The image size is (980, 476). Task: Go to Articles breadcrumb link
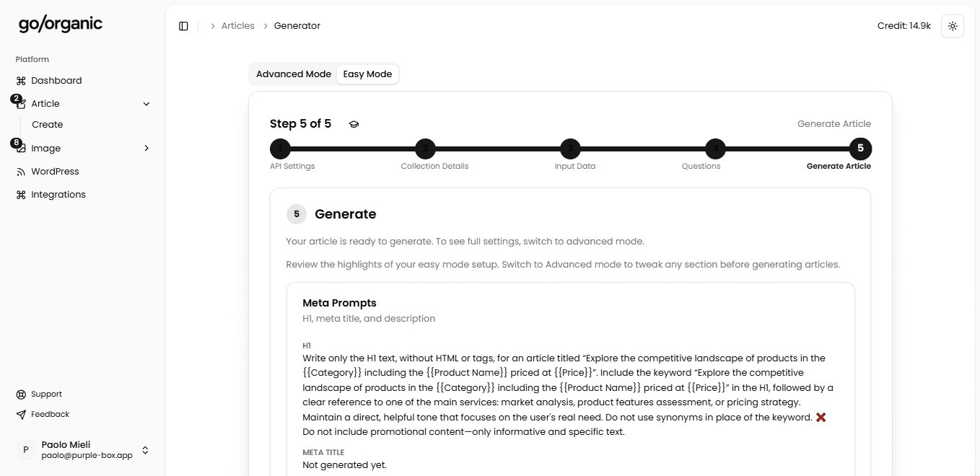coord(237,26)
